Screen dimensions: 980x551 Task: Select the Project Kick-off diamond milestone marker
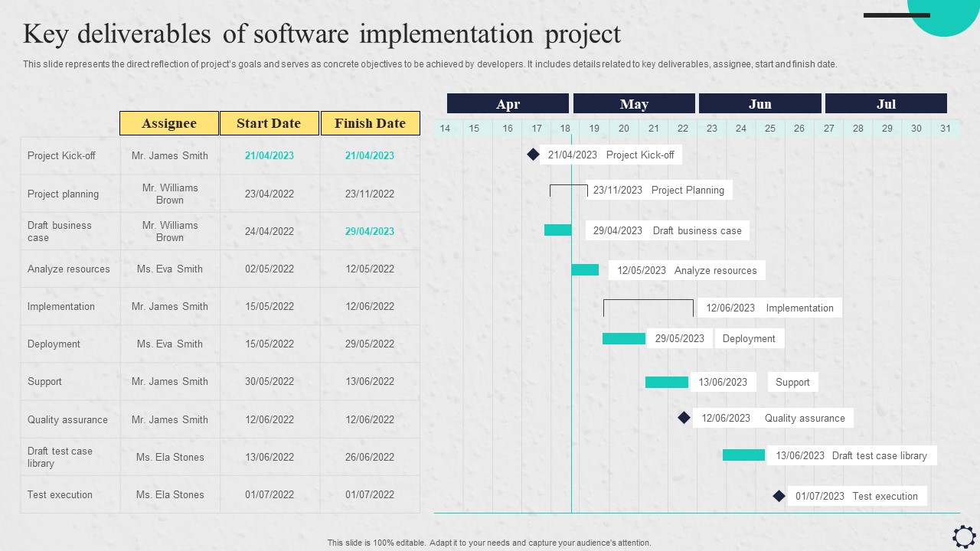(533, 155)
